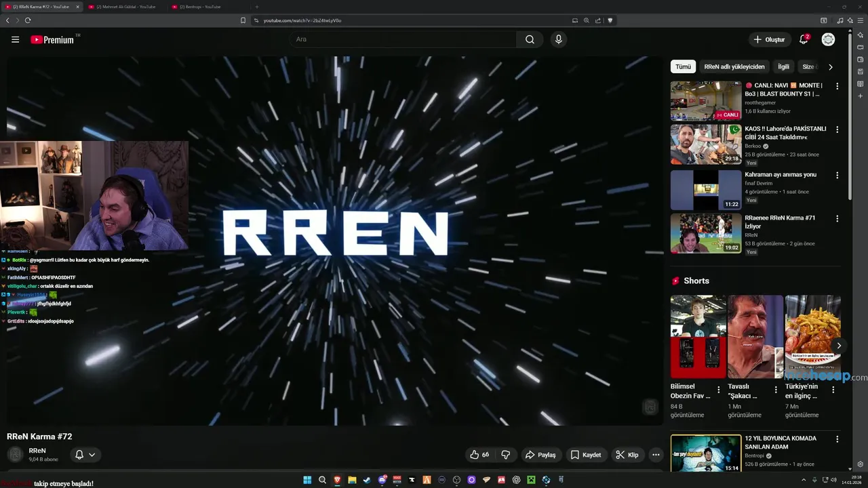Open the RReN channel avatar
Screen dimensions: 868x488
pyautogui.click(x=15, y=454)
